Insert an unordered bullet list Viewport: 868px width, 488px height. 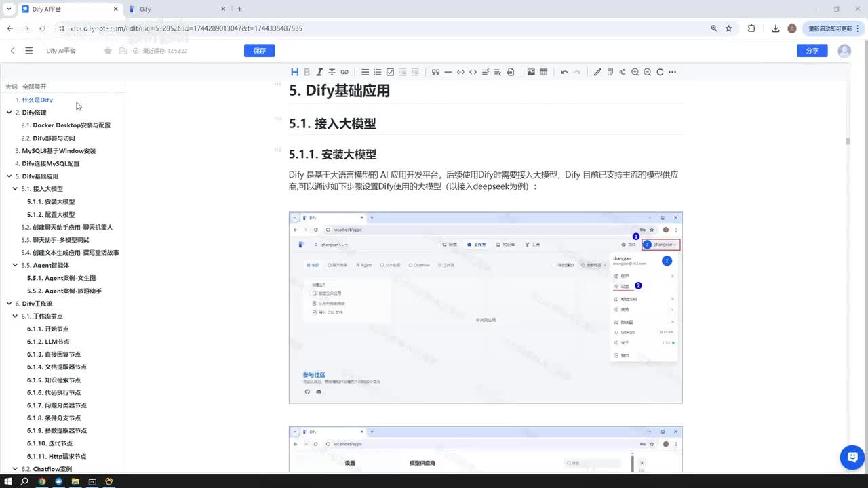click(x=365, y=72)
